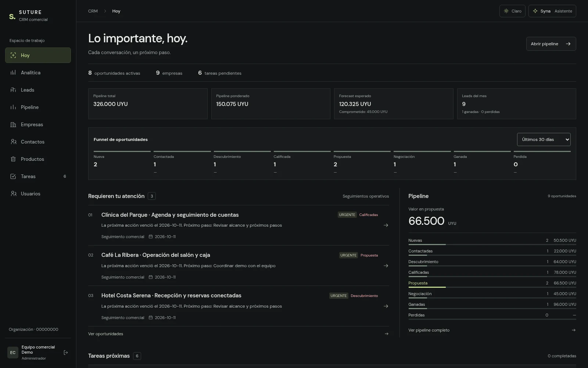Open Clínica del Parque row arrow
The height and width of the screenshot is (368, 588).
tap(386, 225)
